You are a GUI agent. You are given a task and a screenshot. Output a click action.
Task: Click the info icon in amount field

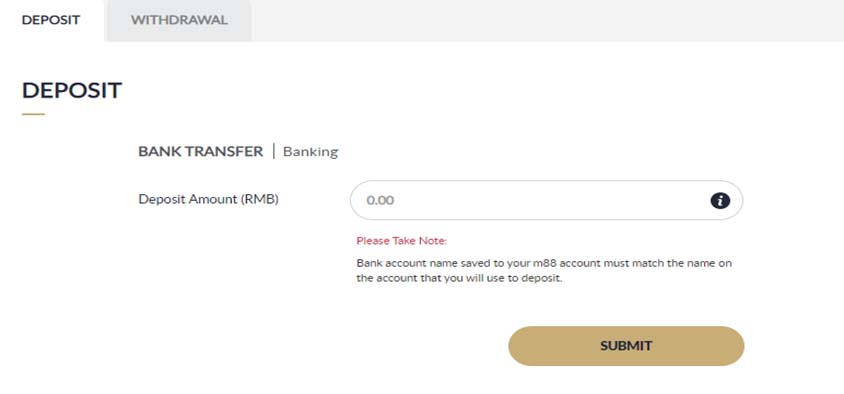point(720,201)
